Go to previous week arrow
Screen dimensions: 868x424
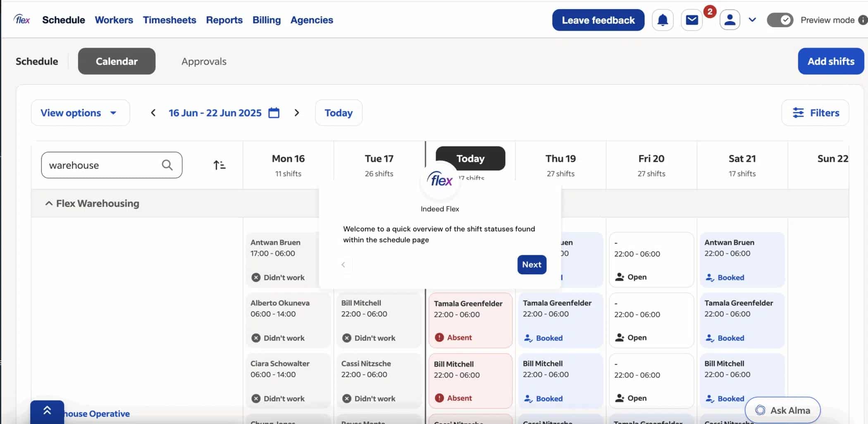pyautogui.click(x=153, y=113)
